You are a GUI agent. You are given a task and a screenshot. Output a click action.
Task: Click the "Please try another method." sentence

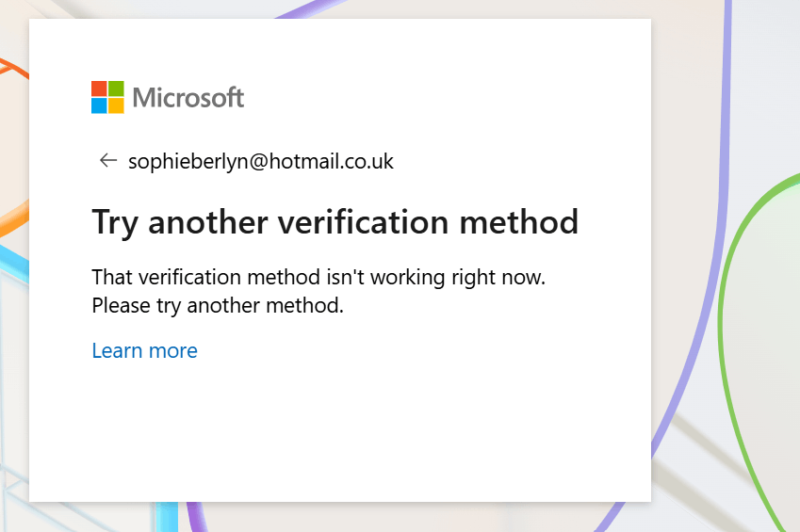[218, 306]
